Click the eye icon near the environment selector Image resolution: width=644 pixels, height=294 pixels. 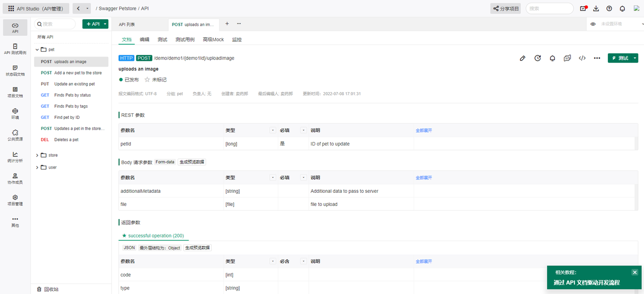pyautogui.click(x=593, y=24)
